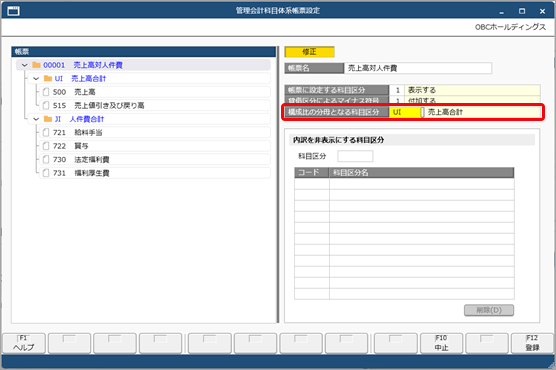Collapse the UI 売上高合計 node chevron
The image size is (556, 370).
point(36,78)
